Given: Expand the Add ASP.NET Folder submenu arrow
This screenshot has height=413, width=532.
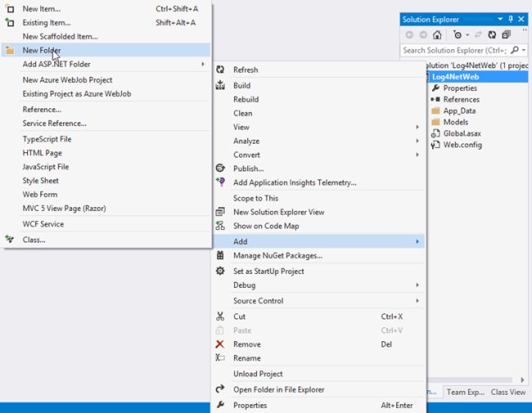Looking at the screenshot, I should [x=203, y=64].
